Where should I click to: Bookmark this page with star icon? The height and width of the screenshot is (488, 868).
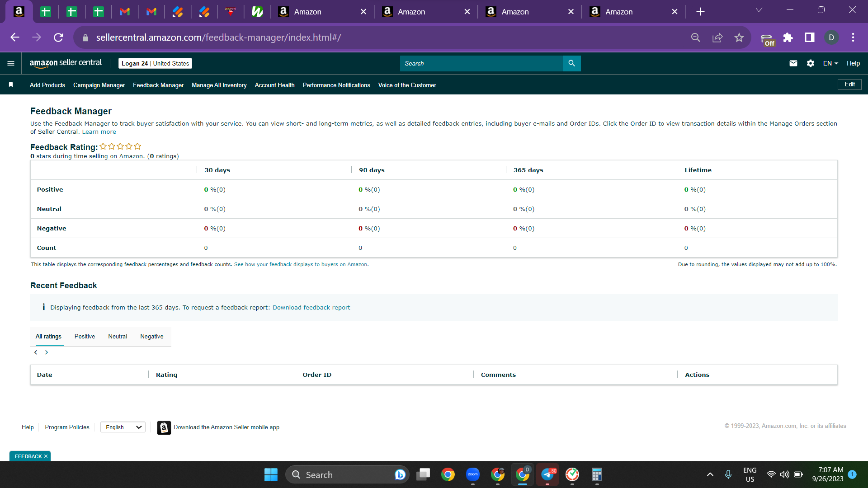(739, 38)
